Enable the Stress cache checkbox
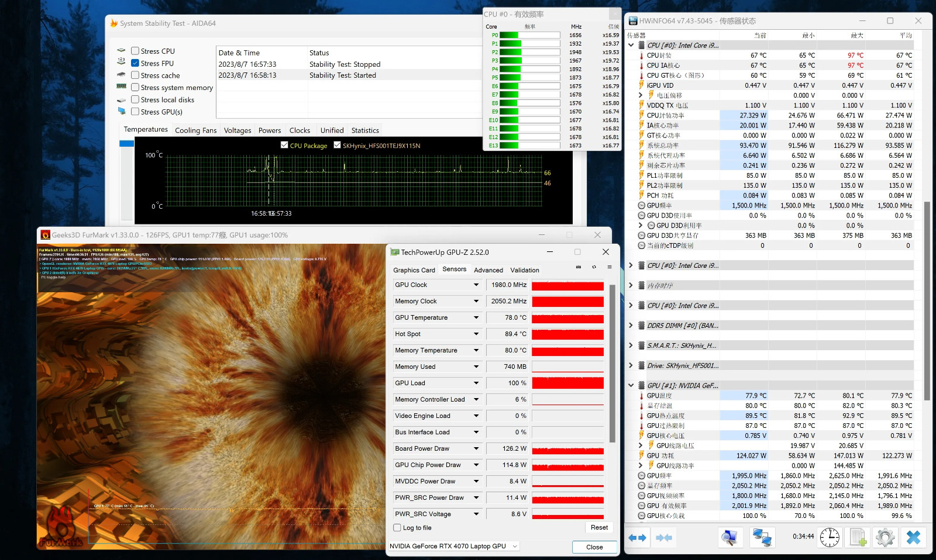This screenshot has height=560, width=936. [135, 75]
